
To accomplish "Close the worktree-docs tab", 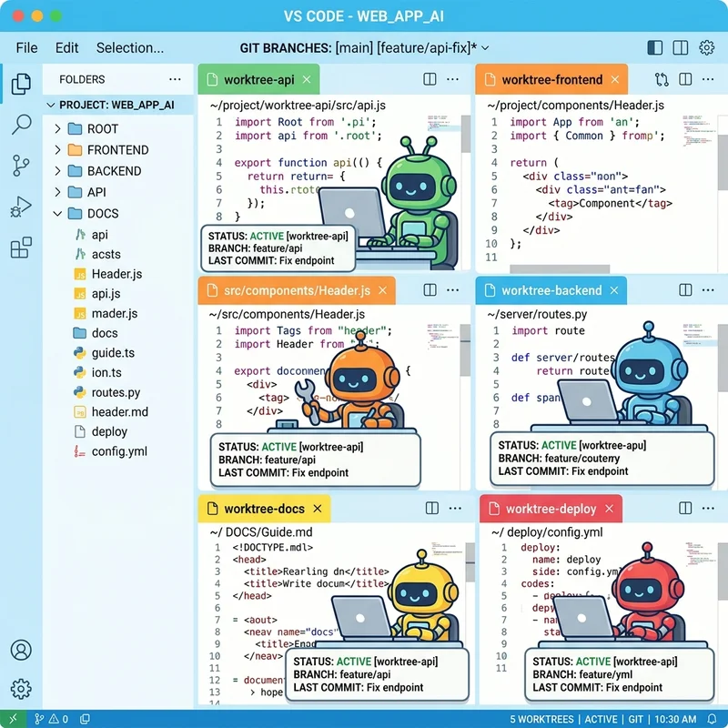I will click(x=318, y=509).
